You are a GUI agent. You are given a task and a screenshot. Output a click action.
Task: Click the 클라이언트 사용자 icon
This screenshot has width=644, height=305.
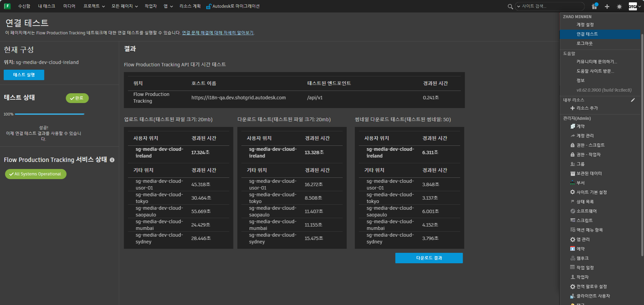coord(573,296)
